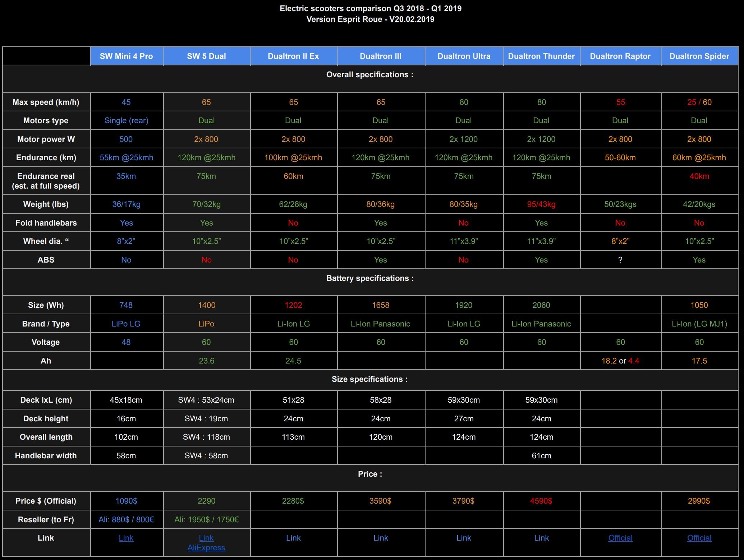Screen dimensions: 744x560
Task: Click the '62/28kg' weight cell
Action: coord(293,204)
